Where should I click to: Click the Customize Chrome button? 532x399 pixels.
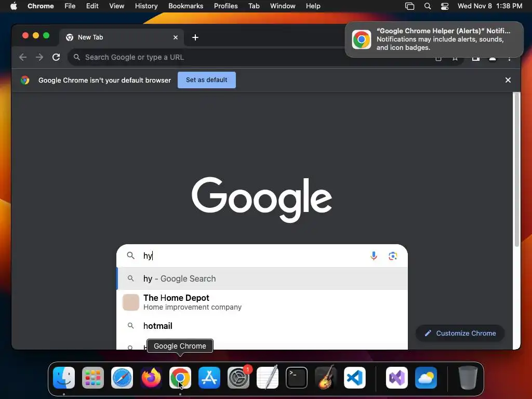pyautogui.click(x=460, y=333)
